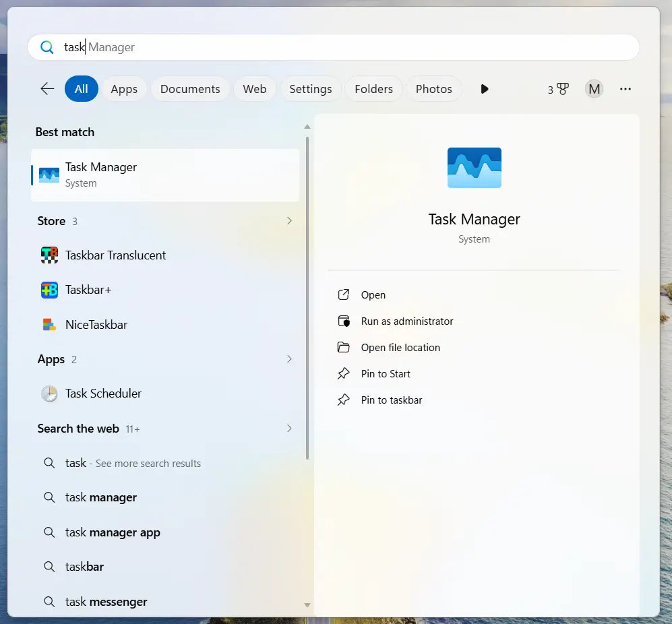Viewport: 672px width, 624px height.
Task: Click the large Task Manager preview icon
Action: coord(474,168)
